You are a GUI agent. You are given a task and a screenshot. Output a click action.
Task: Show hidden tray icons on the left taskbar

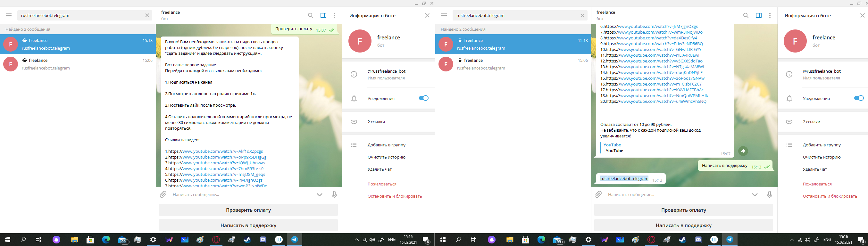[x=356, y=240]
